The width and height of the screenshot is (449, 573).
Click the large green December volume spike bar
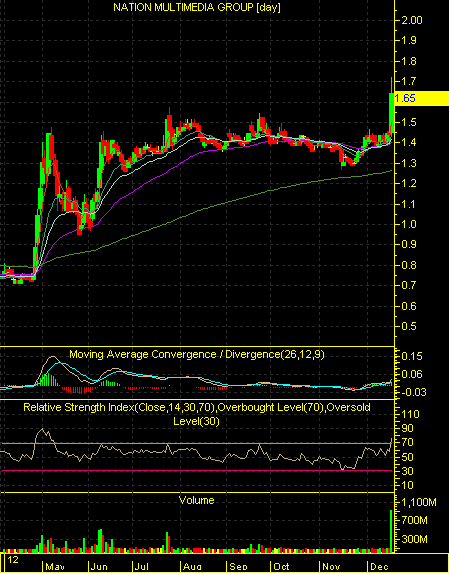pyautogui.click(x=391, y=531)
